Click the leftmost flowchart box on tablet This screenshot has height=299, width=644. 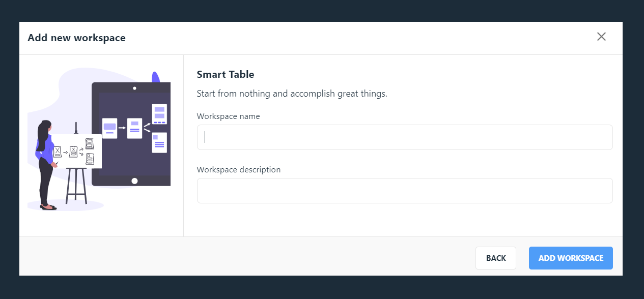tap(109, 128)
